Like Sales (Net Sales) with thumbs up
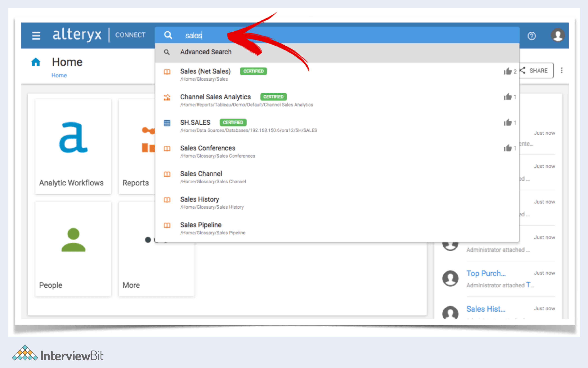Screen dimensions: 588x368 508,71
